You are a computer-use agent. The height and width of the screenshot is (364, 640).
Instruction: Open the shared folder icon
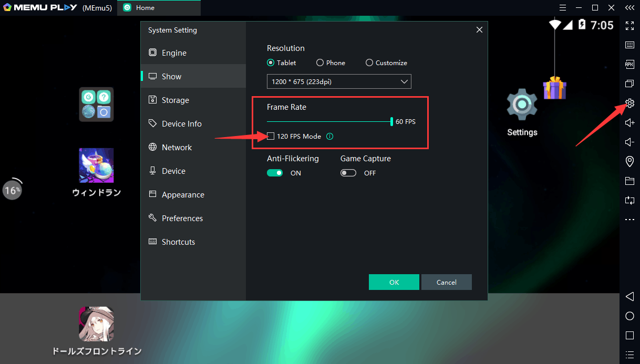coord(629,181)
